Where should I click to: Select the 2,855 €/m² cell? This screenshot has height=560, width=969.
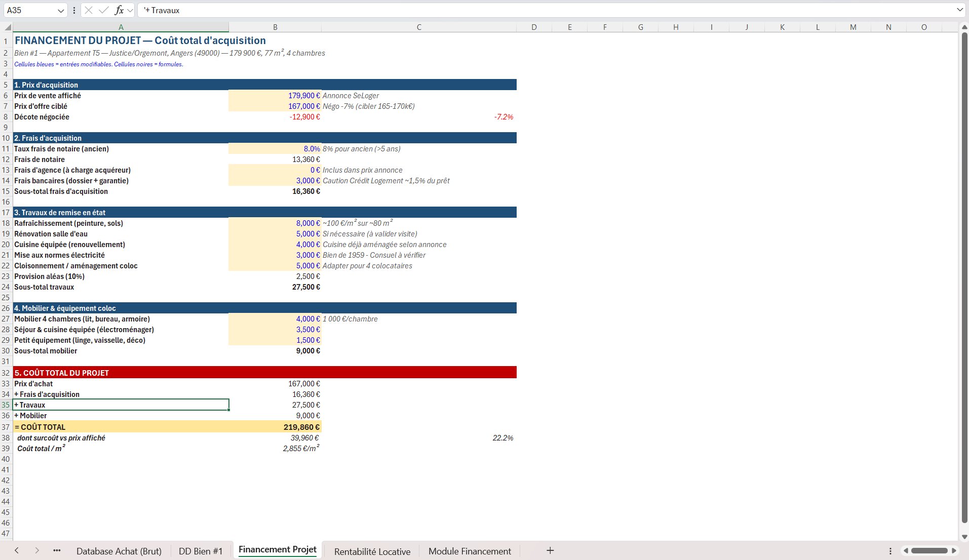[x=275, y=449]
